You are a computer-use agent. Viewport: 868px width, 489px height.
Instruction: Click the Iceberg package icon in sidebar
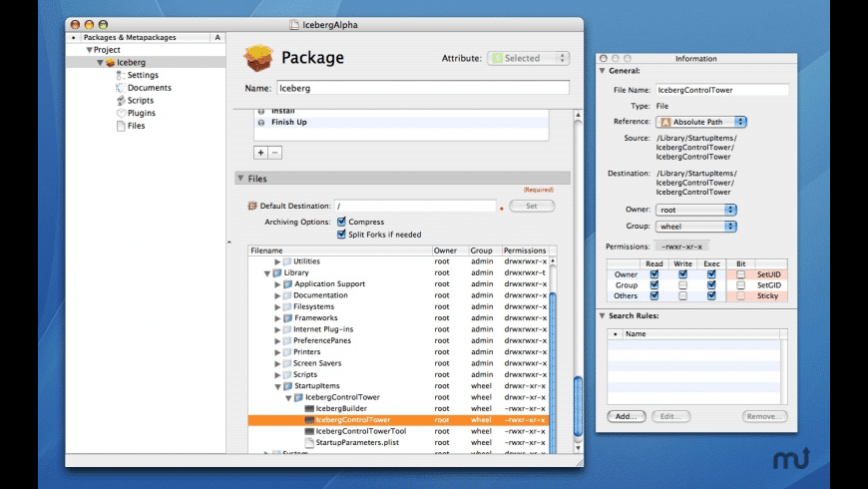(x=110, y=62)
